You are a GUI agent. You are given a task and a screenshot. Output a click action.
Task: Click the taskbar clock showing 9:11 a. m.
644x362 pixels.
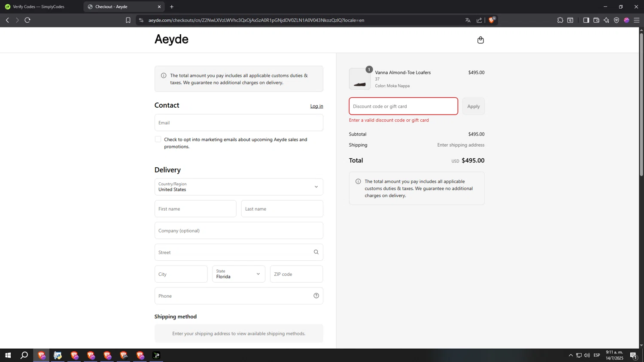[614, 355]
